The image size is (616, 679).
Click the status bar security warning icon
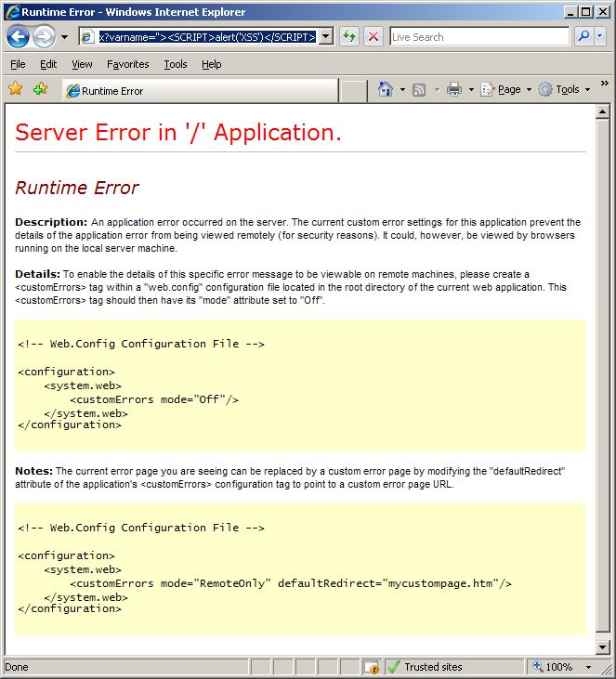(x=373, y=667)
